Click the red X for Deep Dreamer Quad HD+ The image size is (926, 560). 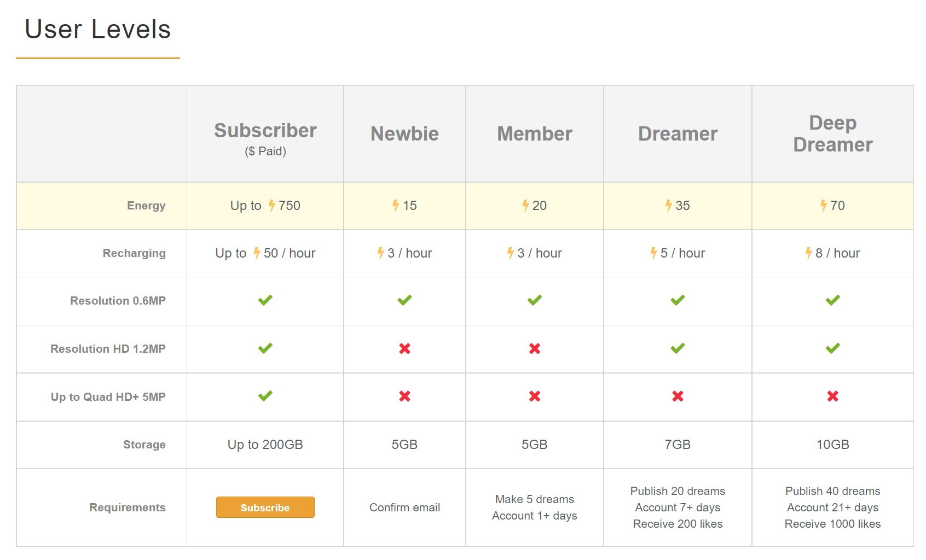833,396
